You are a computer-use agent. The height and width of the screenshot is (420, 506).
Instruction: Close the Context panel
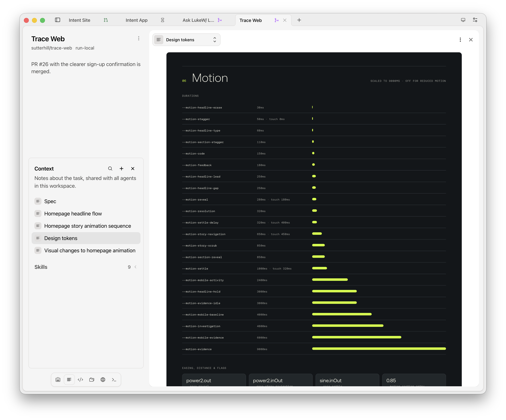click(133, 169)
